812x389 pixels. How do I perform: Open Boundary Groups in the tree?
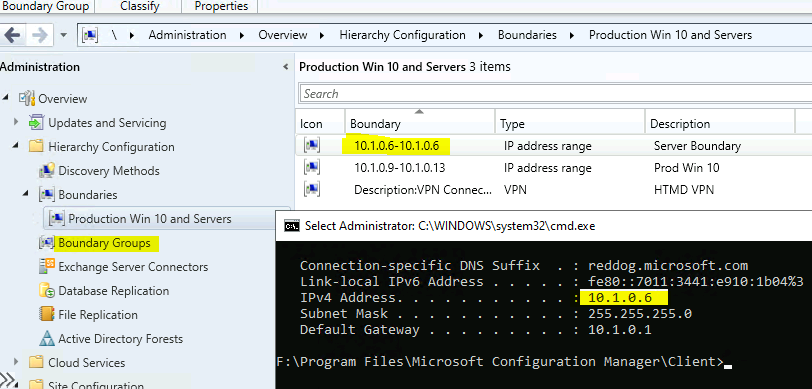click(105, 243)
